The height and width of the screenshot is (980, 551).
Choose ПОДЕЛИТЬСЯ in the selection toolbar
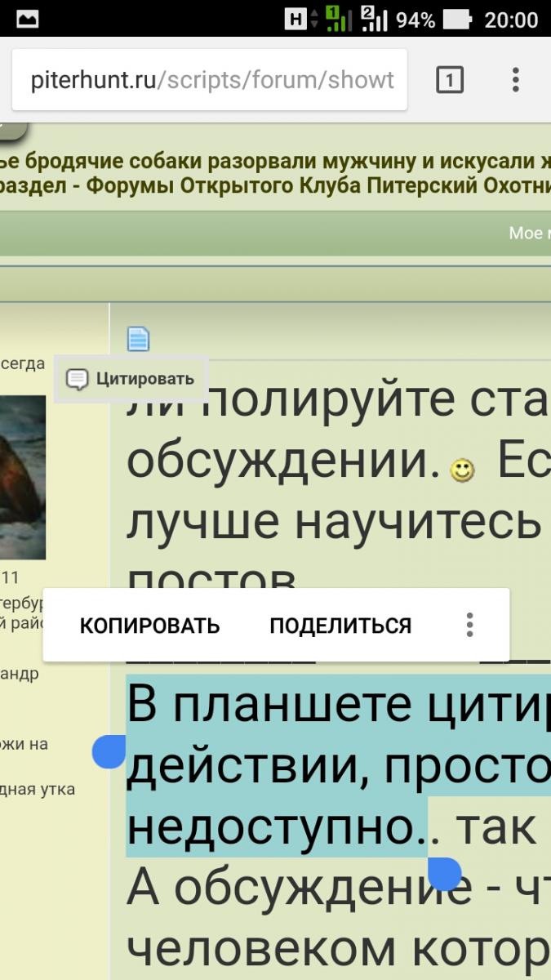point(340,626)
